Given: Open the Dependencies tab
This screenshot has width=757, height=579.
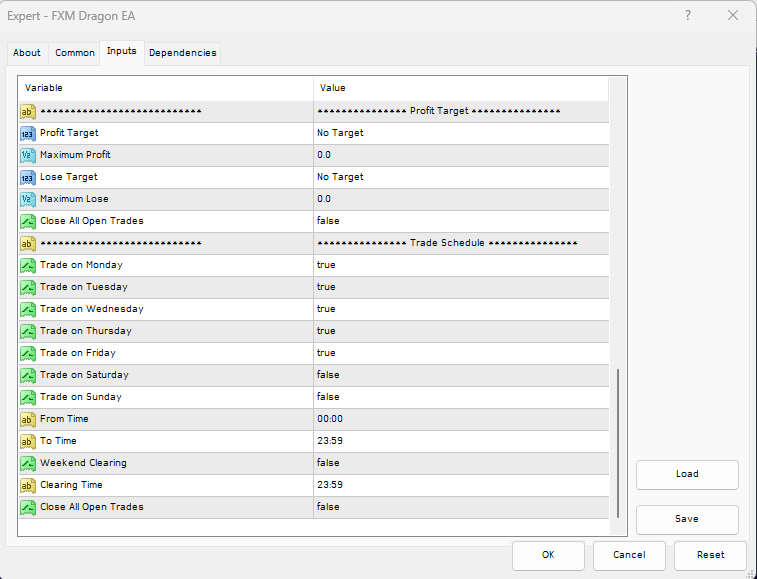Looking at the screenshot, I should [x=182, y=53].
